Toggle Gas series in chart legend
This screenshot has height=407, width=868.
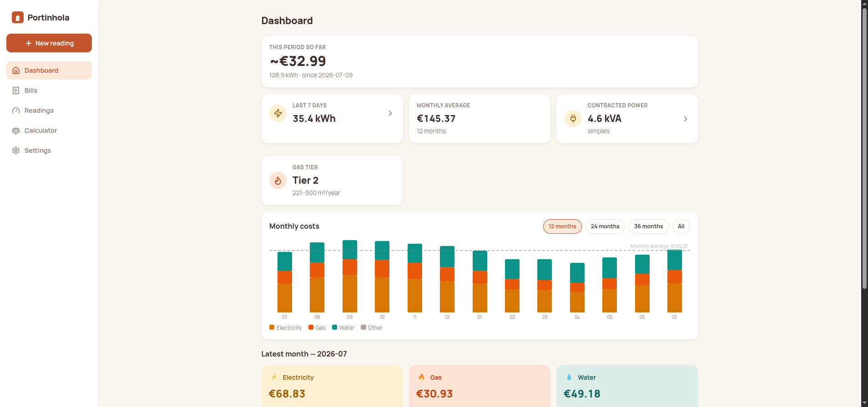317,327
